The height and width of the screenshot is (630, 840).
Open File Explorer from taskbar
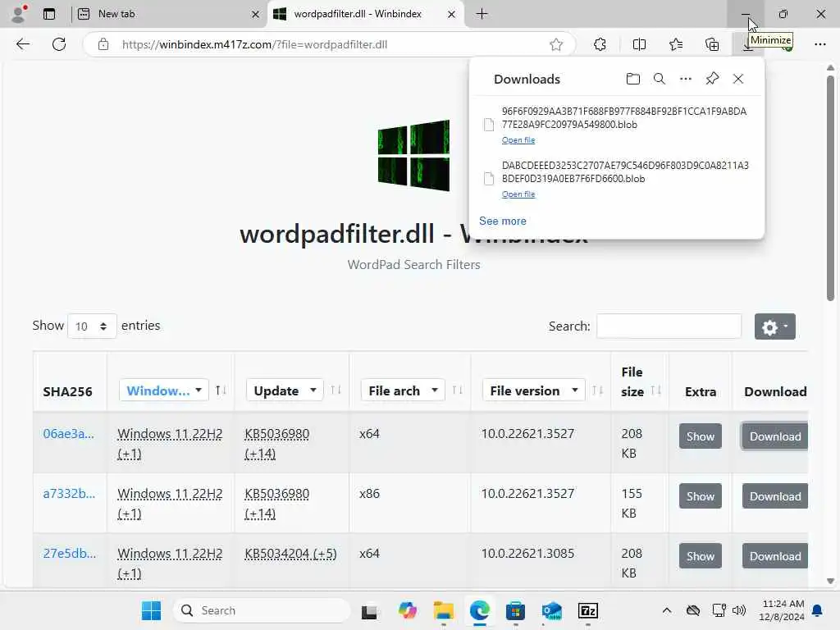[444, 610]
